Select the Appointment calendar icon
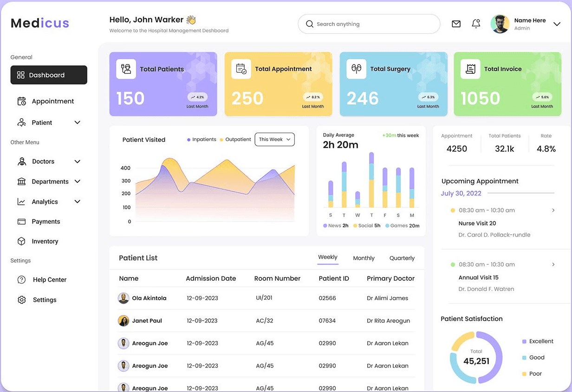572x392 pixels. [22, 101]
